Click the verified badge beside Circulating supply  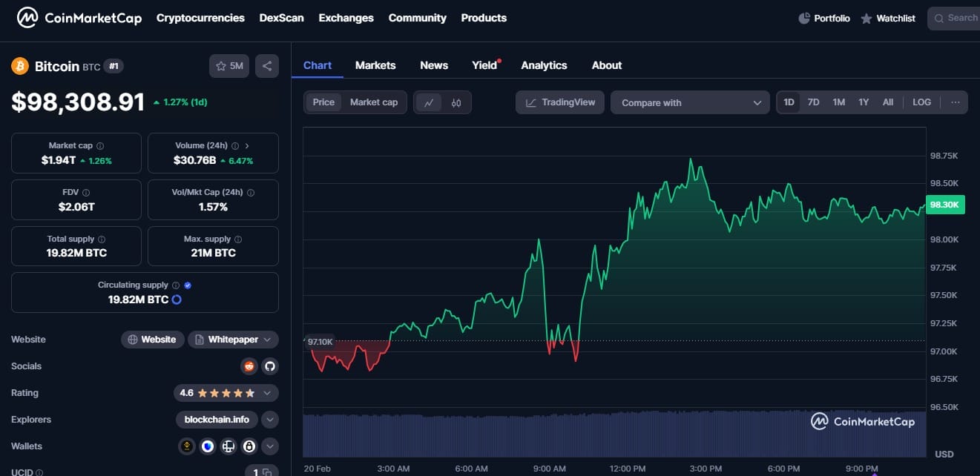(188, 285)
